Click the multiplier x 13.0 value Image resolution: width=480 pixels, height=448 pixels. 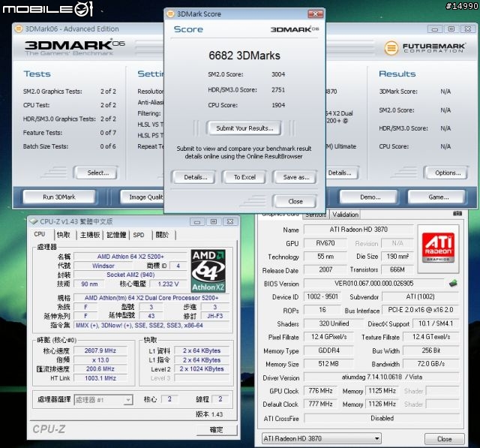click(100, 359)
